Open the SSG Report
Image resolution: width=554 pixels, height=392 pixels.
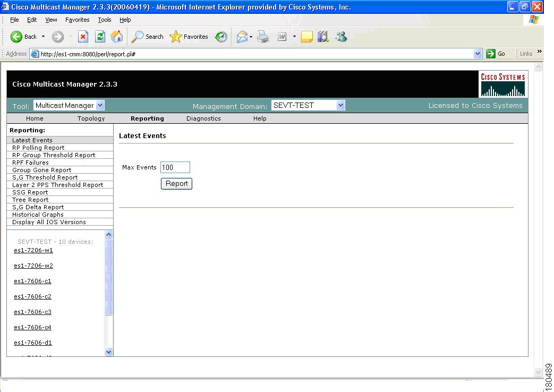coord(60,192)
